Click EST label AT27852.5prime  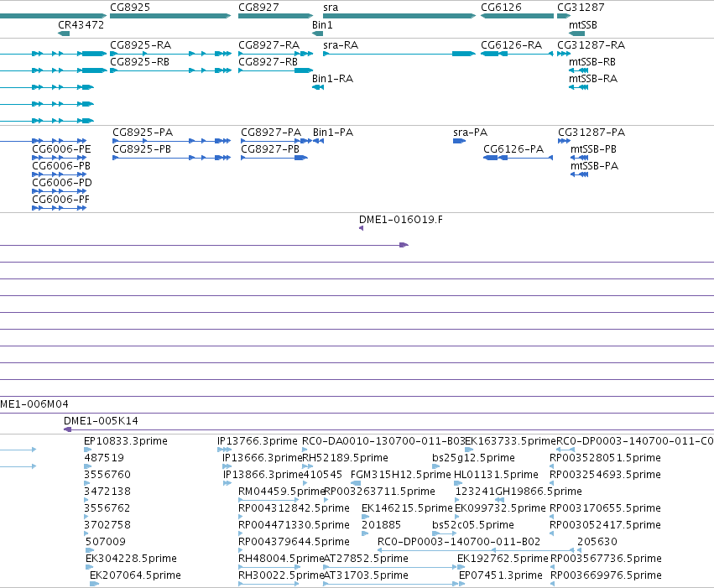pyautogui.click(x=366, y=559)
